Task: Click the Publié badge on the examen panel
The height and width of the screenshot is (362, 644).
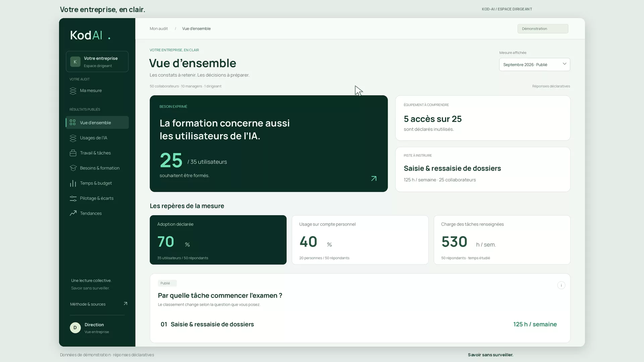Action: 167,283
